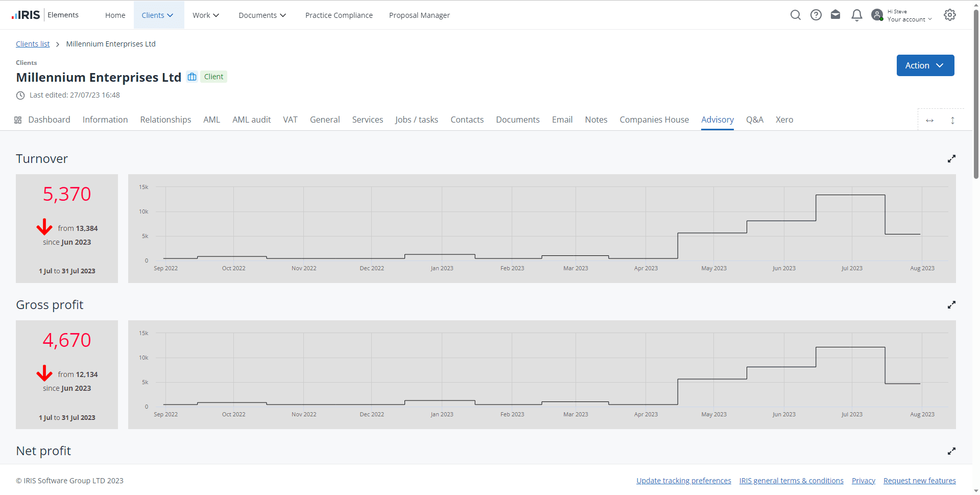Screen dimensions: 980x495
Task: Select the Advisory tab
Action: (x=717, y=120)
